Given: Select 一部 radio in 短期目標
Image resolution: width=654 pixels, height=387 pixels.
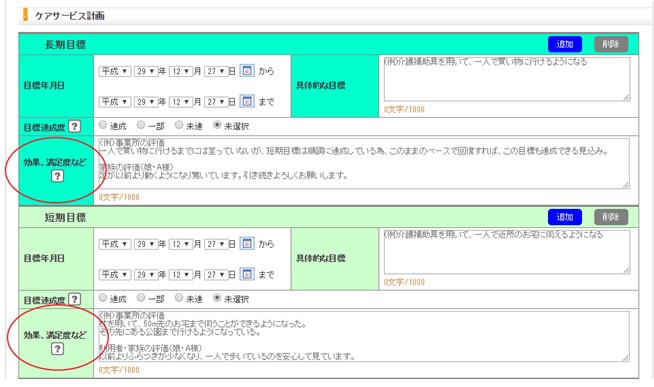Looking at the screenshot, I should point(141,297).
